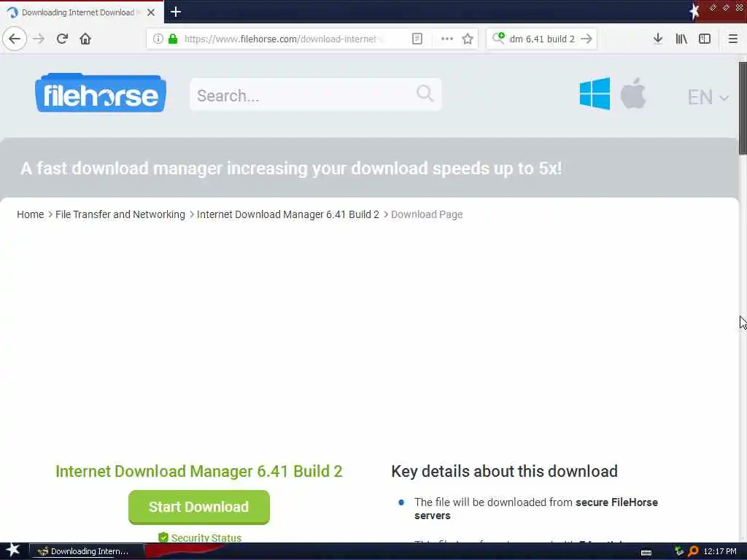
Task: Click the green Internet Download Manager heading
Action: point(198,471)
